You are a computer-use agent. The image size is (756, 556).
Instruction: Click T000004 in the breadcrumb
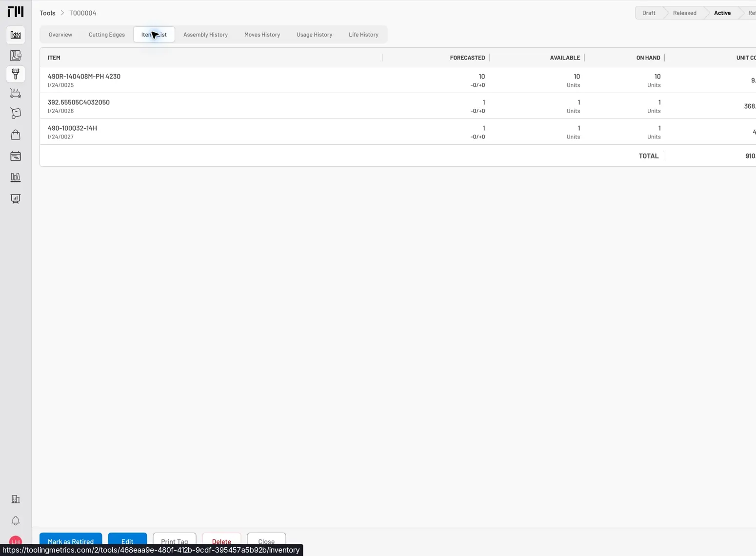coord(82,13)
